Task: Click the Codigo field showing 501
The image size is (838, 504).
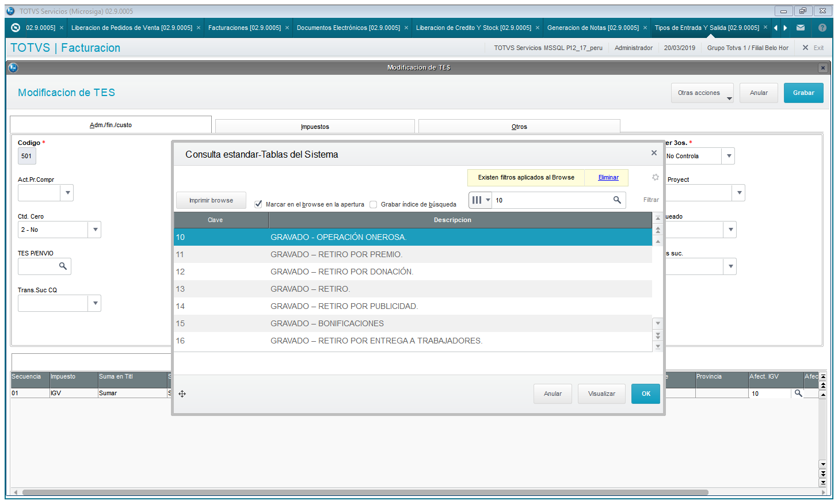Action: point(26,156)
